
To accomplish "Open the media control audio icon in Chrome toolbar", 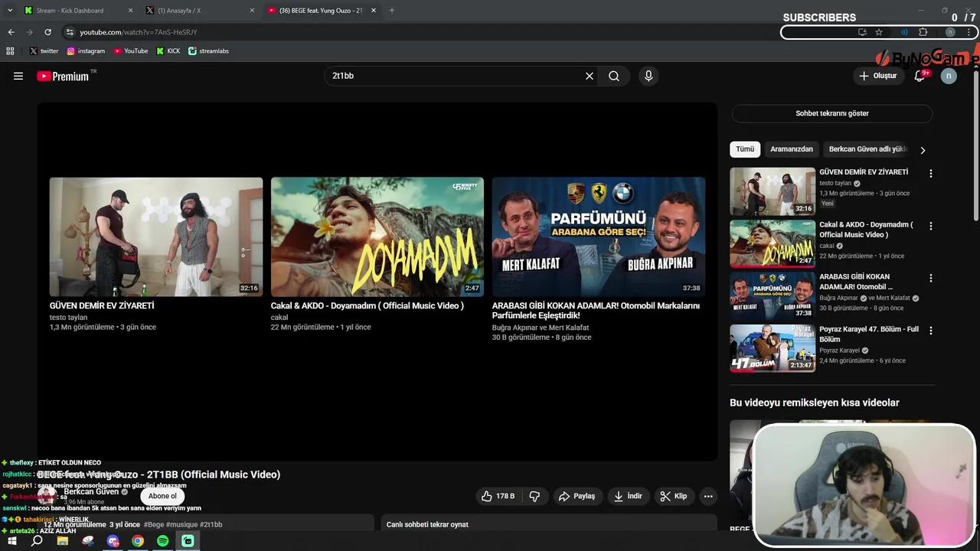I will (x=904, y=32).
